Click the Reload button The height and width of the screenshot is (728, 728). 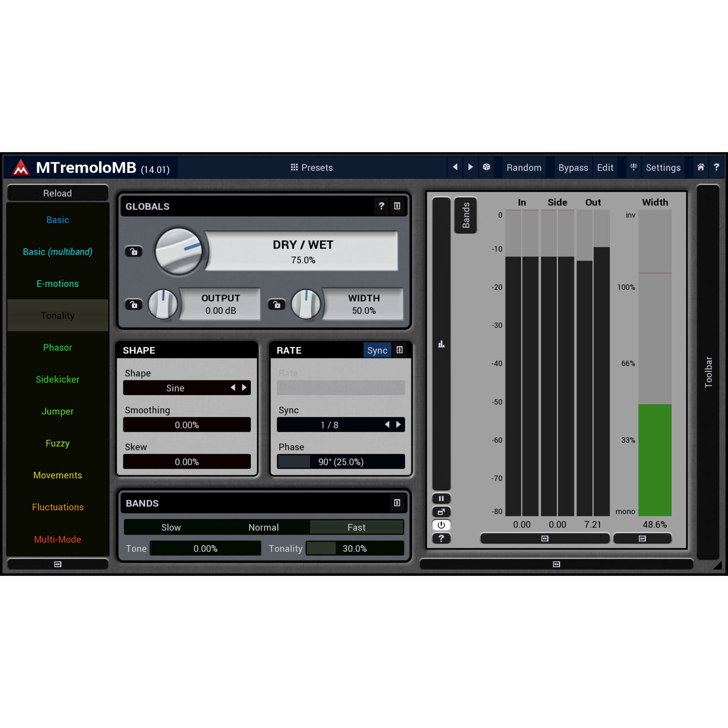(58, 193)
